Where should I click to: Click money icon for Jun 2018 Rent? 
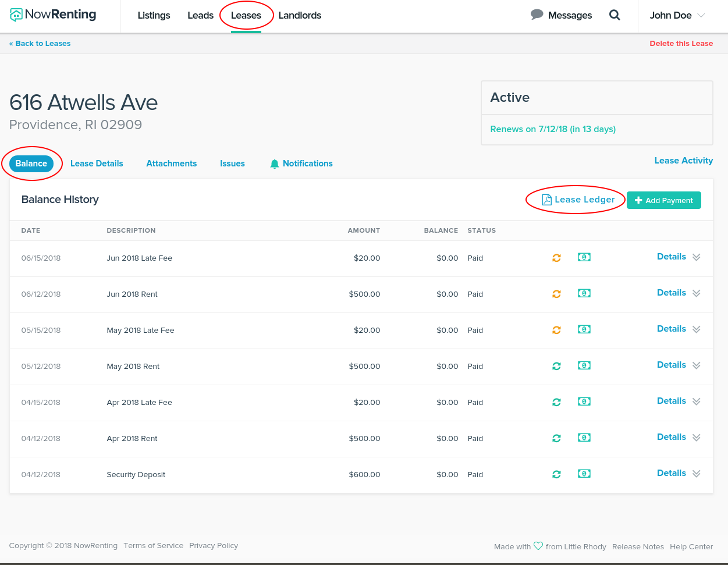tap(584, 293)
